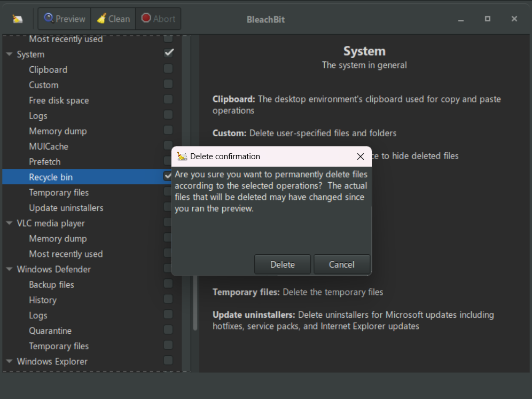Maximize the BleachBit window

tap(488, 19)
